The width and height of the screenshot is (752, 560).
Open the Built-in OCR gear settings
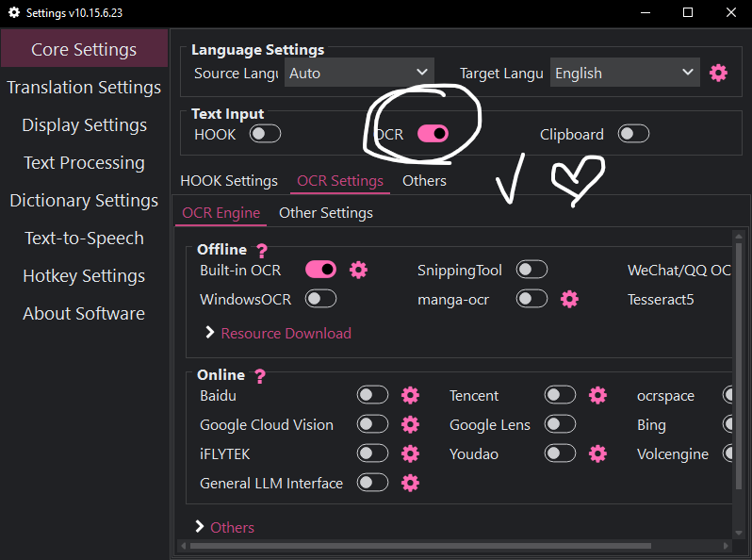coord(358,271)
